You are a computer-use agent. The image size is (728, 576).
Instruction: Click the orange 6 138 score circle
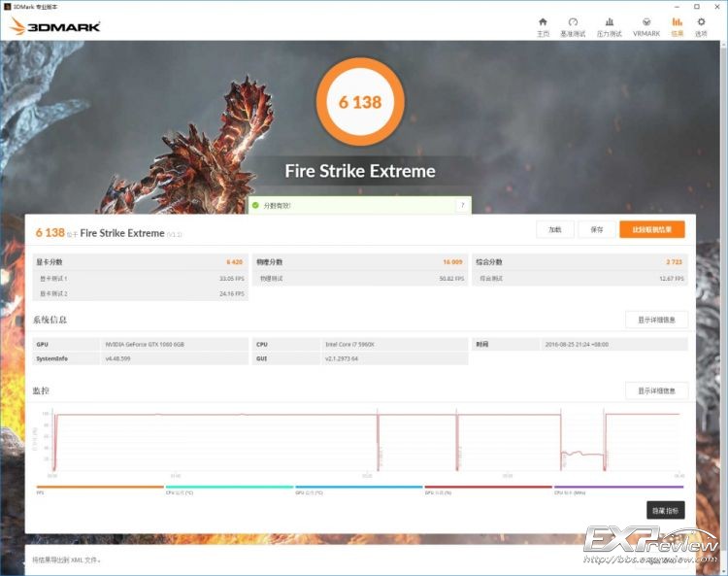[360, 102]
